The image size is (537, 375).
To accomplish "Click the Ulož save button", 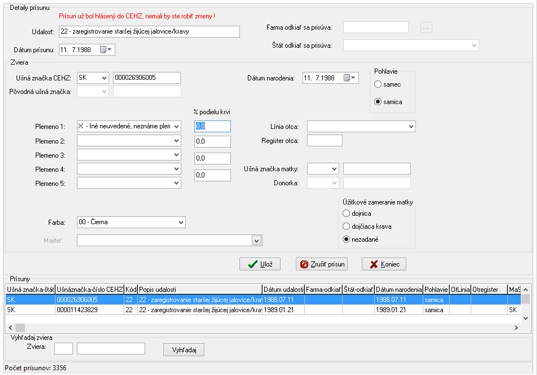I will [260, 264].
